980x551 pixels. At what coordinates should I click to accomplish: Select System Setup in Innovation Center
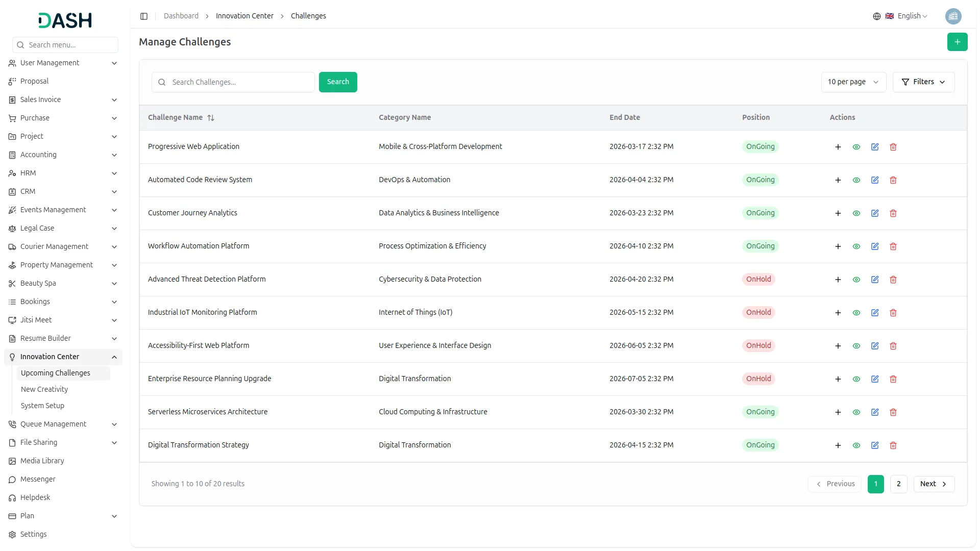tap(42, 406)
